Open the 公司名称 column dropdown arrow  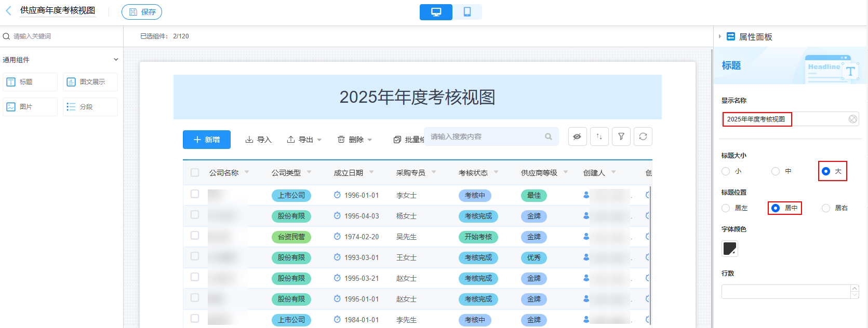coord(247,172)
